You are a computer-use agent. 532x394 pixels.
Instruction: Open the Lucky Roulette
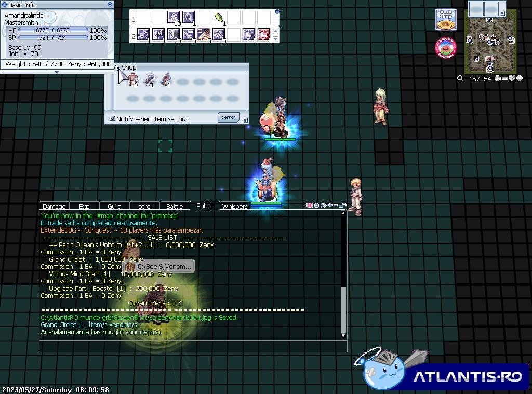[x=446, y=48]
